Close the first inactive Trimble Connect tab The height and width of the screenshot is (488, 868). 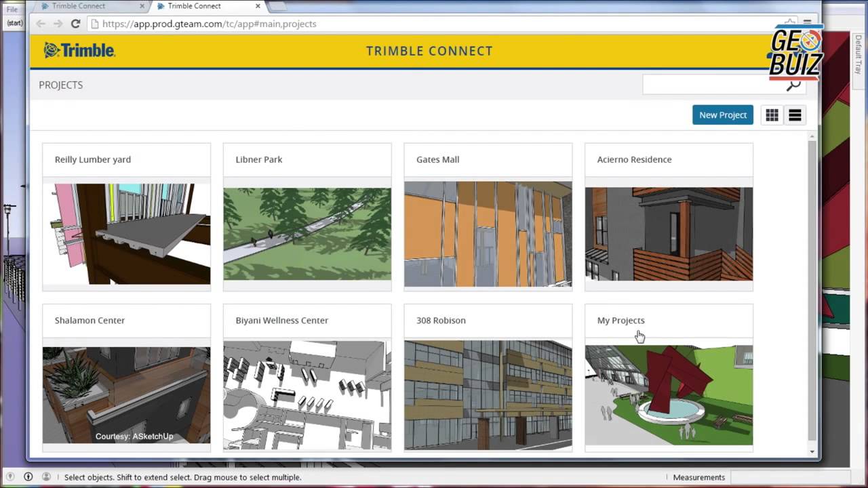[143, 6]
